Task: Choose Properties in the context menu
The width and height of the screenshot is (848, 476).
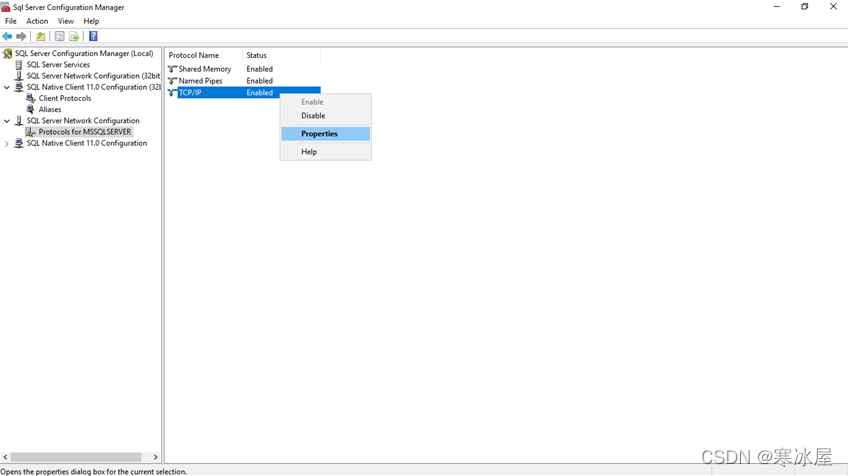Action: coord(326,134)
